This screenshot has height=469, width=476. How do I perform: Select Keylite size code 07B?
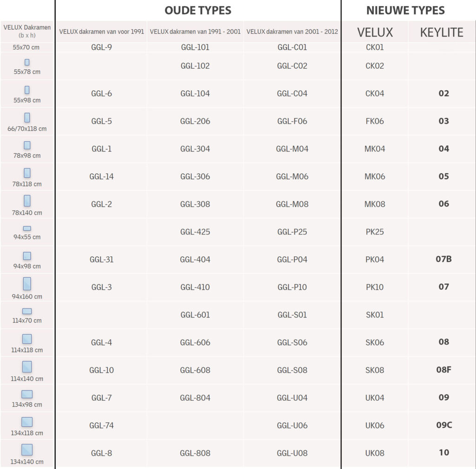tap(443, 259)
